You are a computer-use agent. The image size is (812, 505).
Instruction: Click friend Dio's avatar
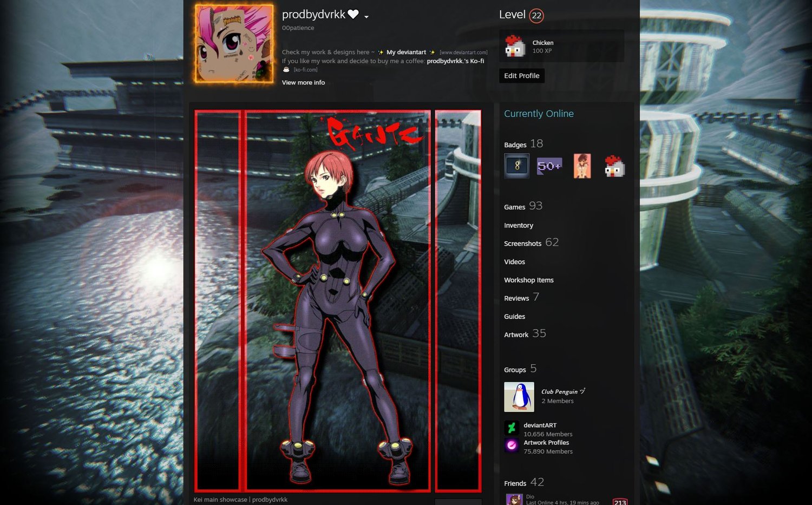(x=514, y=500)
